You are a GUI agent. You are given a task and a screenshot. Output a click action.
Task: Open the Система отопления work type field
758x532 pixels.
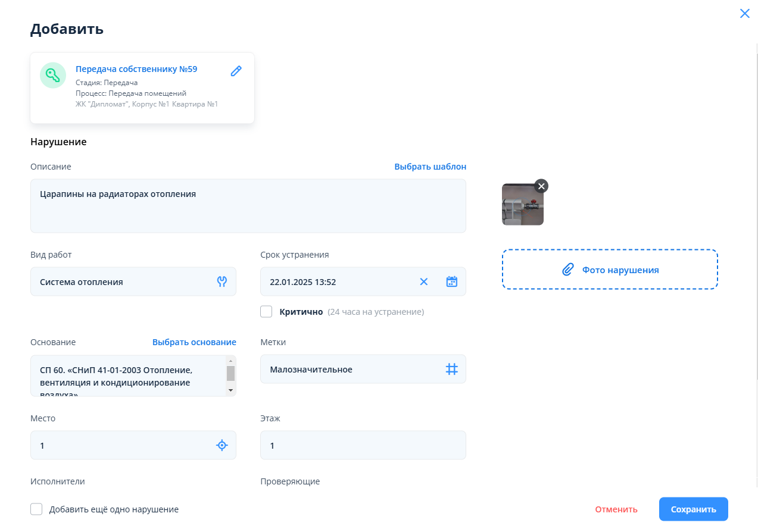click(122, 282)
